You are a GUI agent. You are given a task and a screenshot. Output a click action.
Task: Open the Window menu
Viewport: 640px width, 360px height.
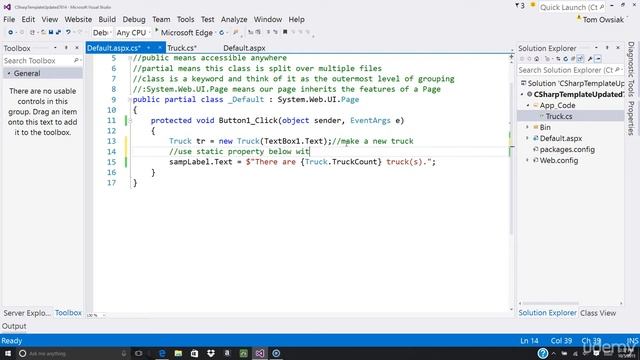click(268, 19)
